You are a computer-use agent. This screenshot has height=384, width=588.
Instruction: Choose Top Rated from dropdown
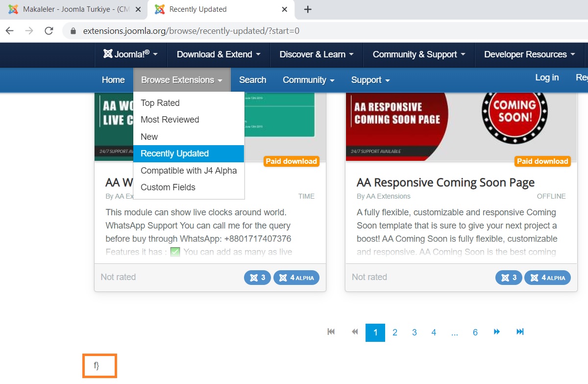click(x=189, y=103)
